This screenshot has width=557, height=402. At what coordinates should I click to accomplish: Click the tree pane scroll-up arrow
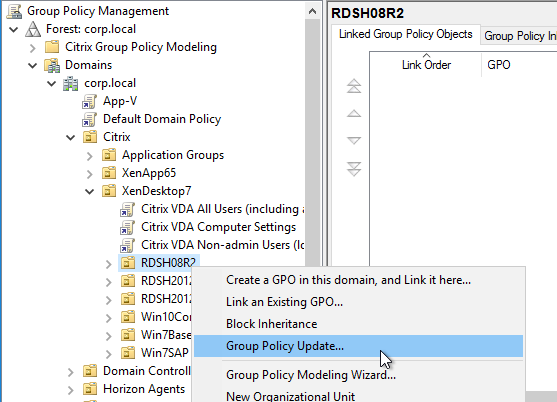point(312,11)
